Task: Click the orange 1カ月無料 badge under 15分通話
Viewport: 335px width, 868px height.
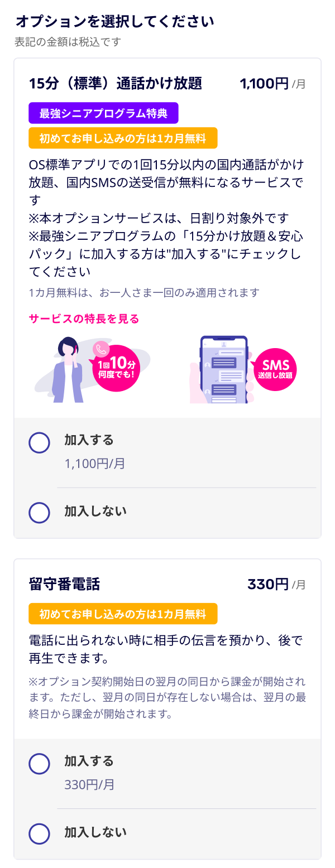Action: tap(123, 138)
